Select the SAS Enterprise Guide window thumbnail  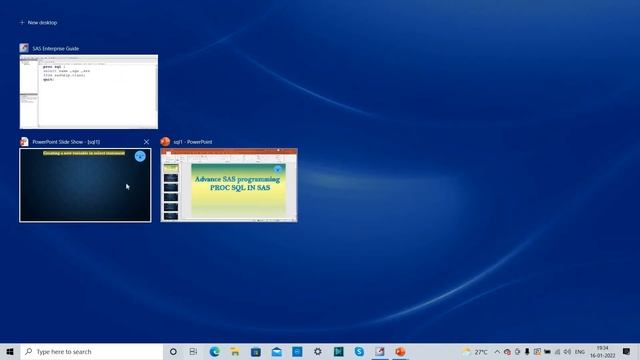coord(89,91)
